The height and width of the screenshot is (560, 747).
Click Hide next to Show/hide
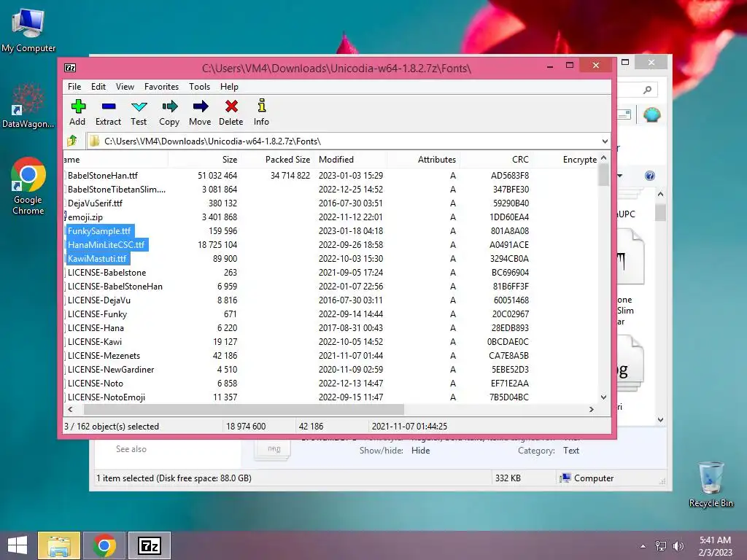421,451
